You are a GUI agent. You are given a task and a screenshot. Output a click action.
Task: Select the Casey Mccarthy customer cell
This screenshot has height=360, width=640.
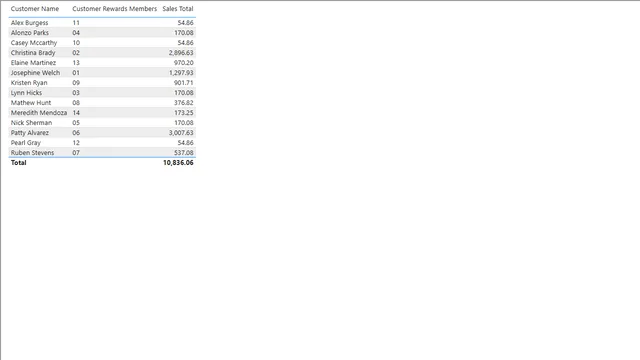coord(34,43)
